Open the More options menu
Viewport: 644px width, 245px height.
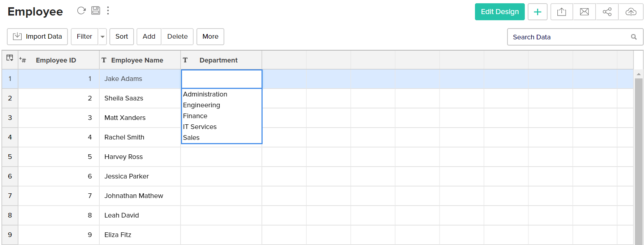[x=210, y=36]
